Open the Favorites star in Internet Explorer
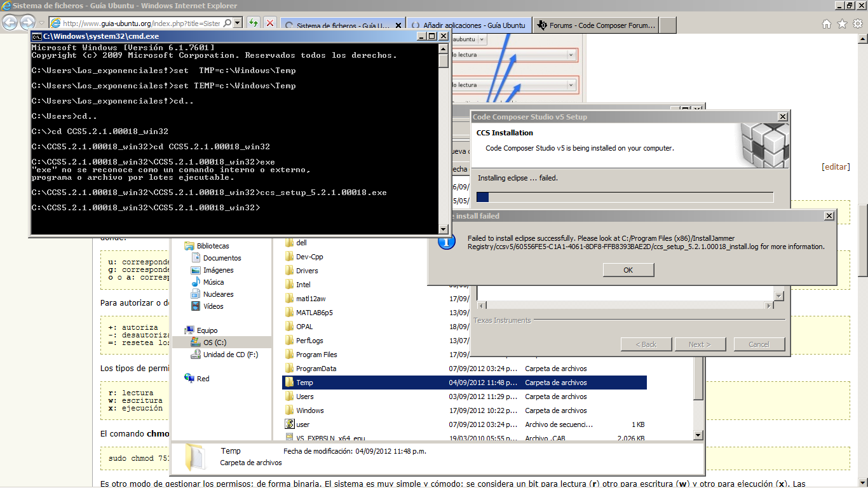Image resolution: width=868 pixels, height=488 pixels. click(x=842, y=24)
